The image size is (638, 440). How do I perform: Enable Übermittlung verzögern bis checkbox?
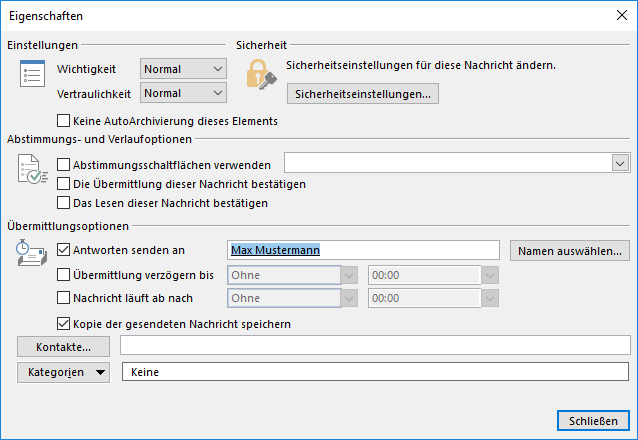[x=65, y=274]
